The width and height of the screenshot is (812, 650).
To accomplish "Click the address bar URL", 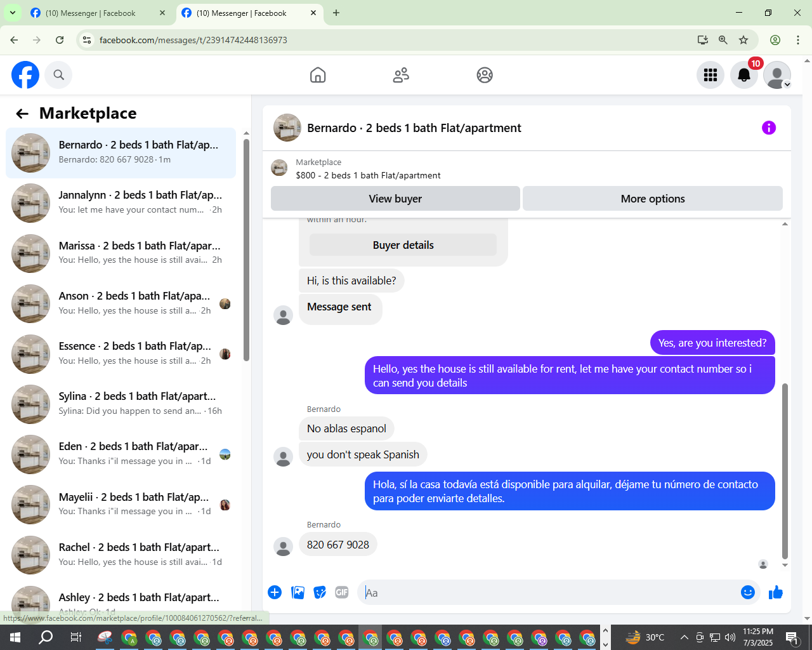I will (193, 40).
